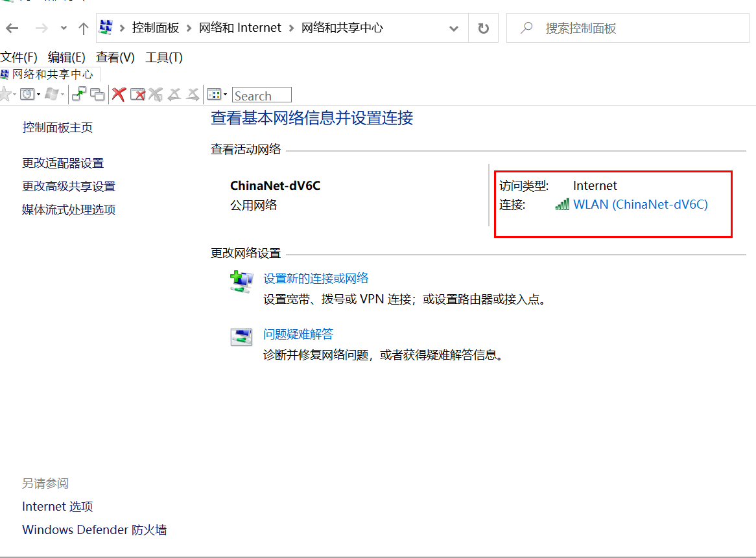
Task: Click the Control Panel address bar icon
Action: tap(106, 27)
